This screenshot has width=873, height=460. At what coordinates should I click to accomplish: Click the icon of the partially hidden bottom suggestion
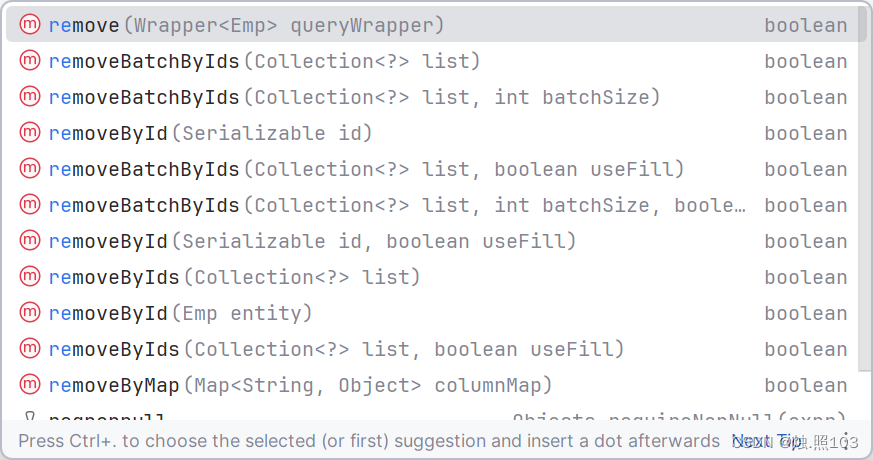click(30, 415)
